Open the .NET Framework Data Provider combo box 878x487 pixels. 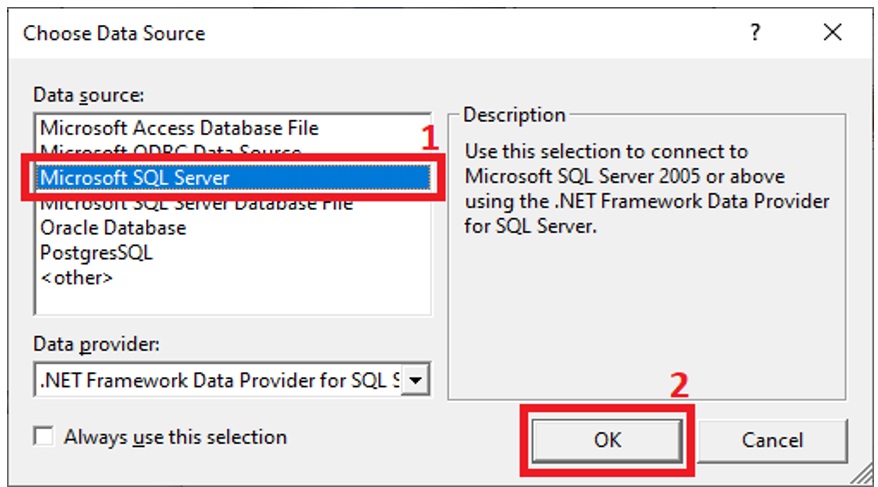232,380
